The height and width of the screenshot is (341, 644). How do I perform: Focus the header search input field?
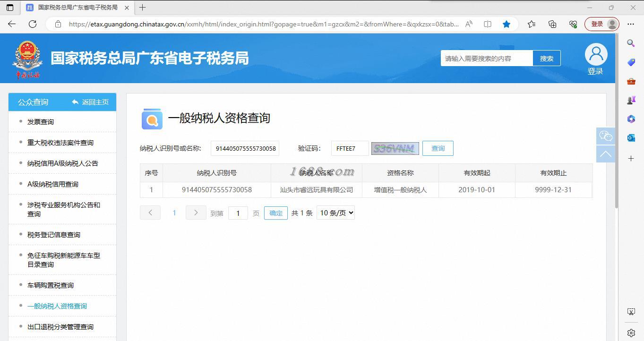(x=487, y=59)
